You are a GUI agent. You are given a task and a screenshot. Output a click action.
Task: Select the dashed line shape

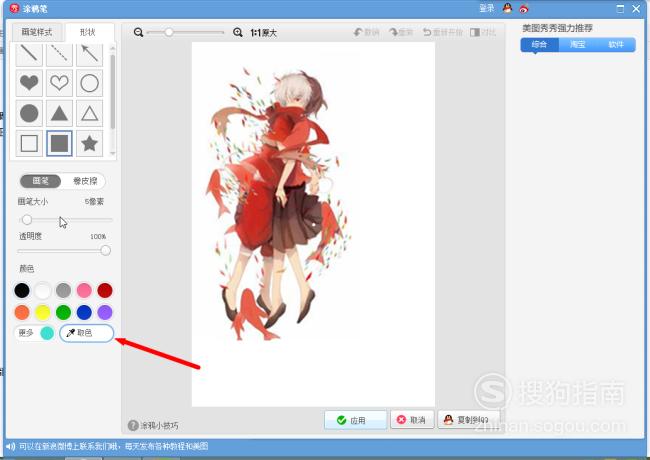59,54
